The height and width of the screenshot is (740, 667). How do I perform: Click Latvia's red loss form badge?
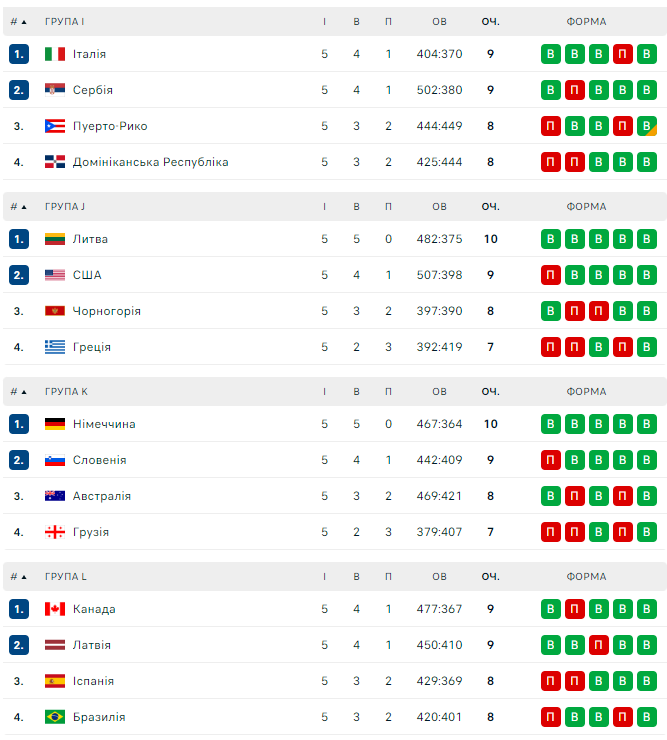pos(598,645)
